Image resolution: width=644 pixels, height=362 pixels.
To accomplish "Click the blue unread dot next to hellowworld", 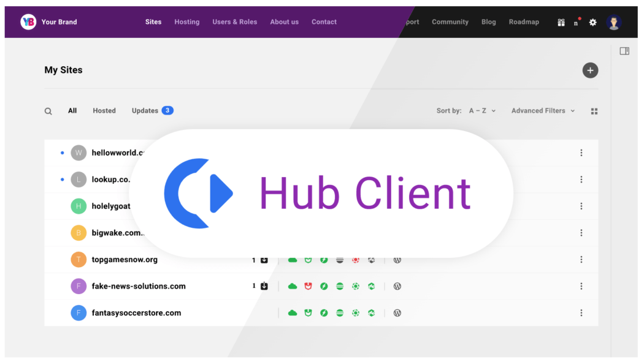I will pyautogui.click(x=62, y=153).
